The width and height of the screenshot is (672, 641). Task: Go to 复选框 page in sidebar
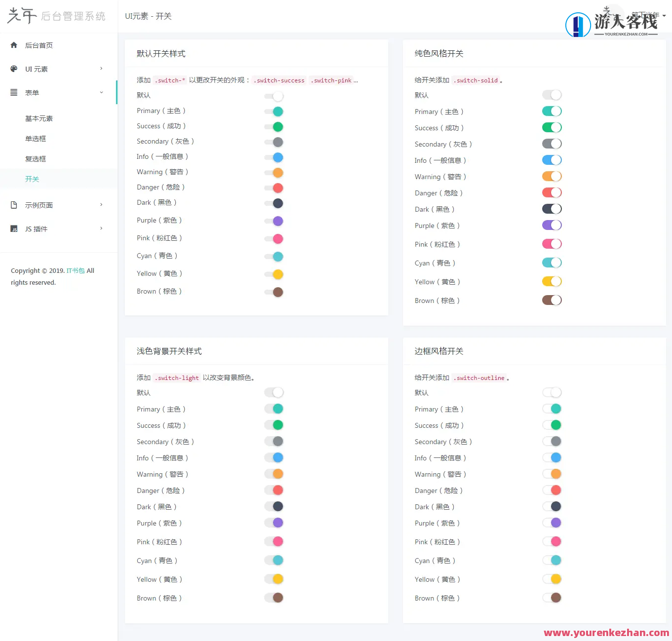coord(36,159)
